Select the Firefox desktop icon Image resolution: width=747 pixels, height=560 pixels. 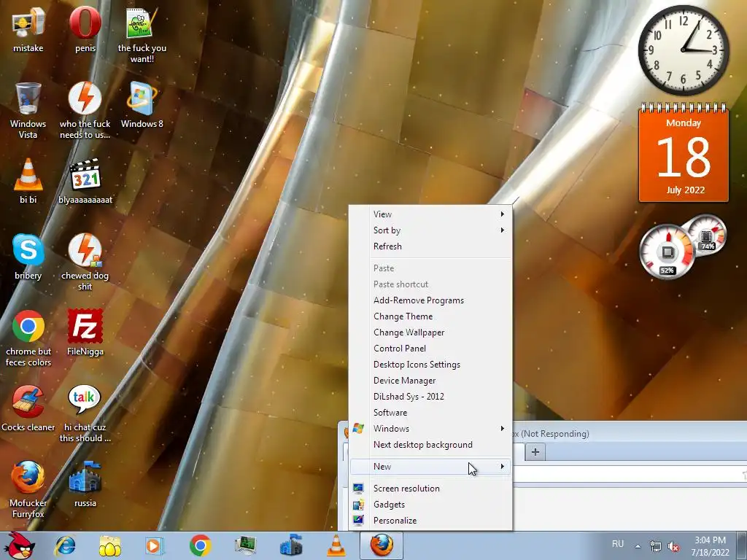point(28,489)
